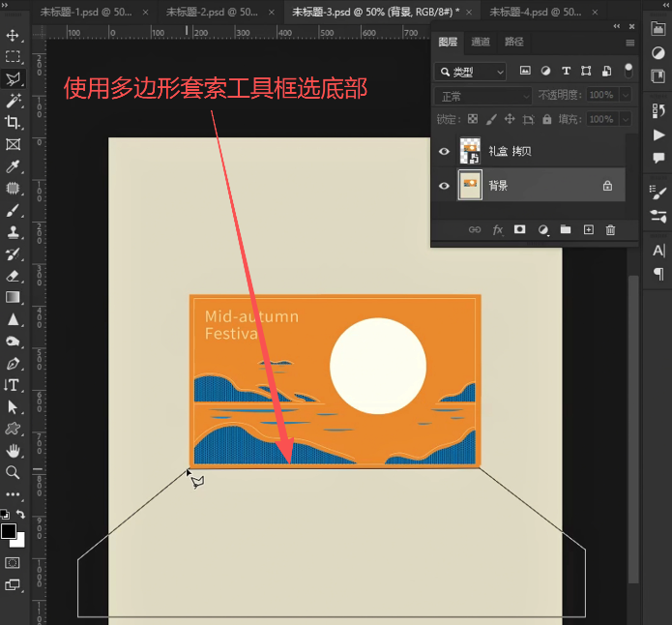Select the Sponge/Dodge tool
Viewport: 672px width, 625px height.
tap(13, 342)
